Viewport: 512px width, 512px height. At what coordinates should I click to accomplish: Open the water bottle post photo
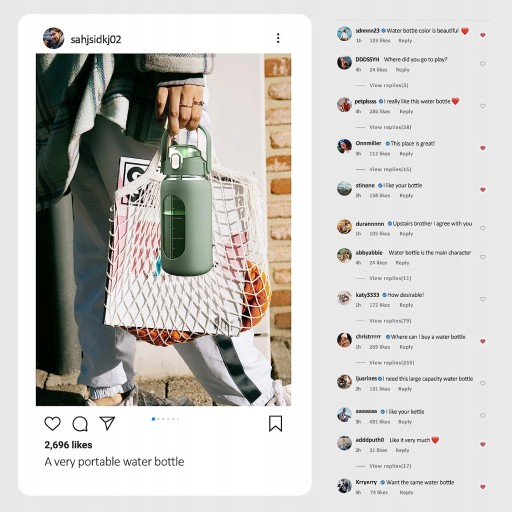(x=163, y=230)
